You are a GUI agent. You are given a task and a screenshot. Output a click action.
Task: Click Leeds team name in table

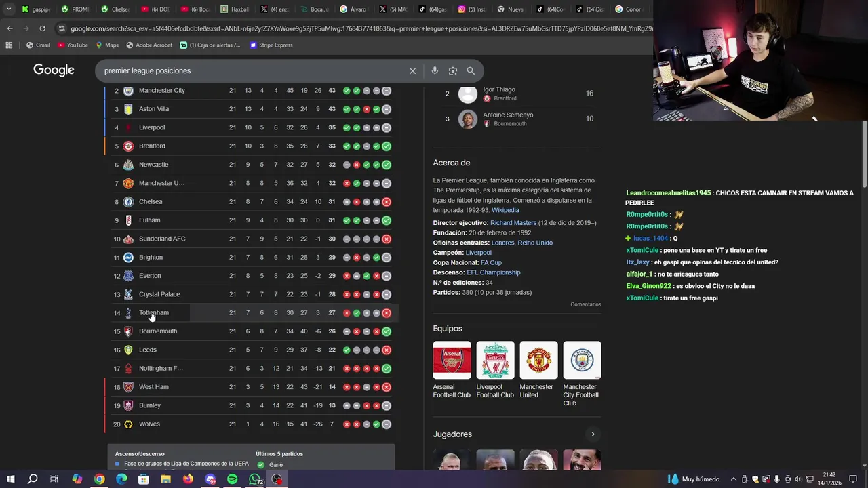(x=148, y=350)
